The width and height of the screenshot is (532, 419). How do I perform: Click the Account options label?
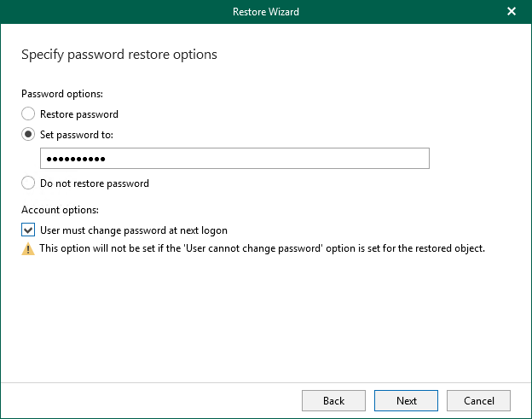(x=60, y=209)
